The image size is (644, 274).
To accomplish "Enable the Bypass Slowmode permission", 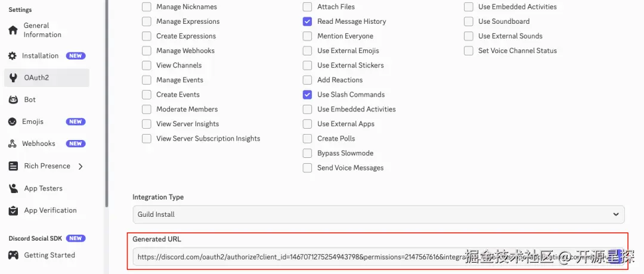I will tap(307, 153).
